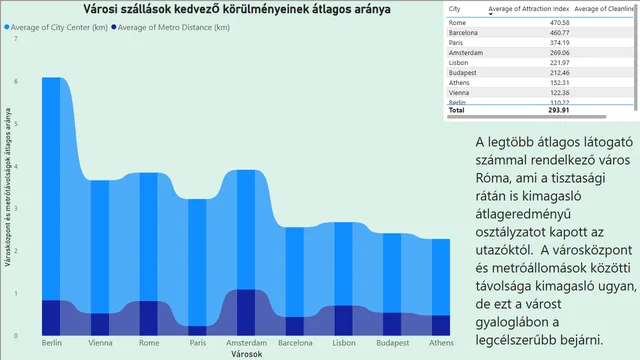
Task: Click the Average of City Center legend marker
Action: click(7, 27)
